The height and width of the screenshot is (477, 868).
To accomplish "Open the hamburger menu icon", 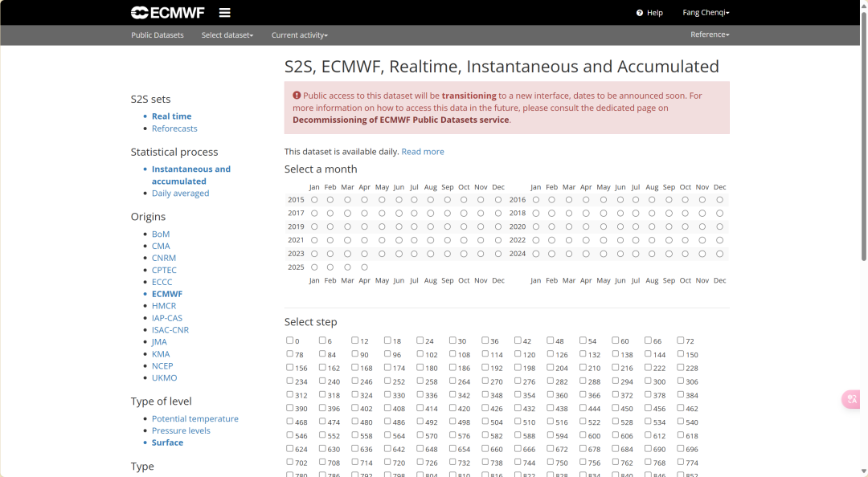I will pos(225,12).
